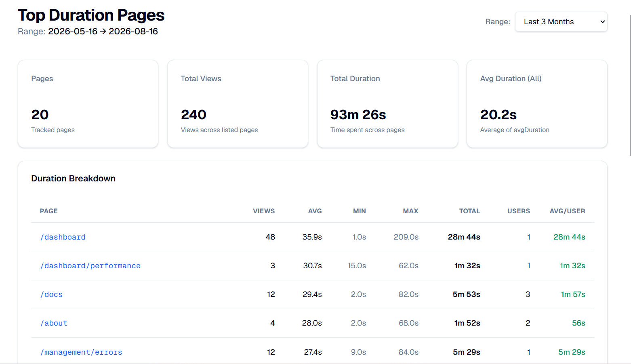Select the Total Duration card 93m 26s
631x364 pixels.
[x=387, y=104]
